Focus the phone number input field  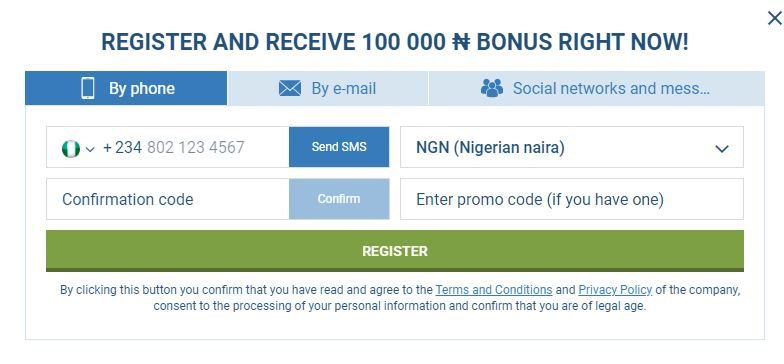[x=196, y=148]
